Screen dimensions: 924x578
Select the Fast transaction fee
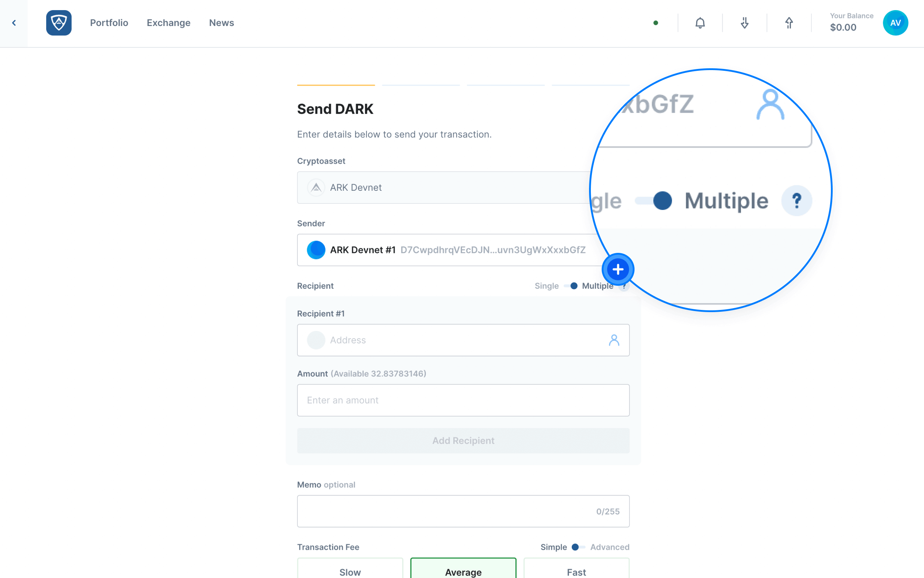(576, 568)
